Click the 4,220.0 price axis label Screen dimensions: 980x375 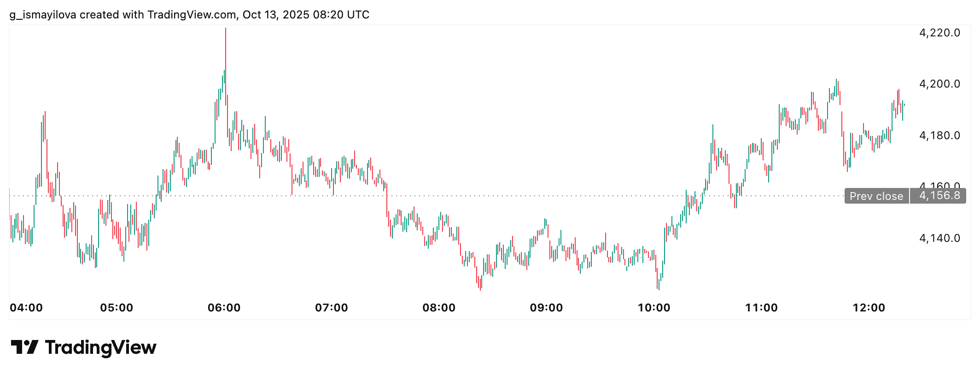pyautogui.click(x=939, y=33)
